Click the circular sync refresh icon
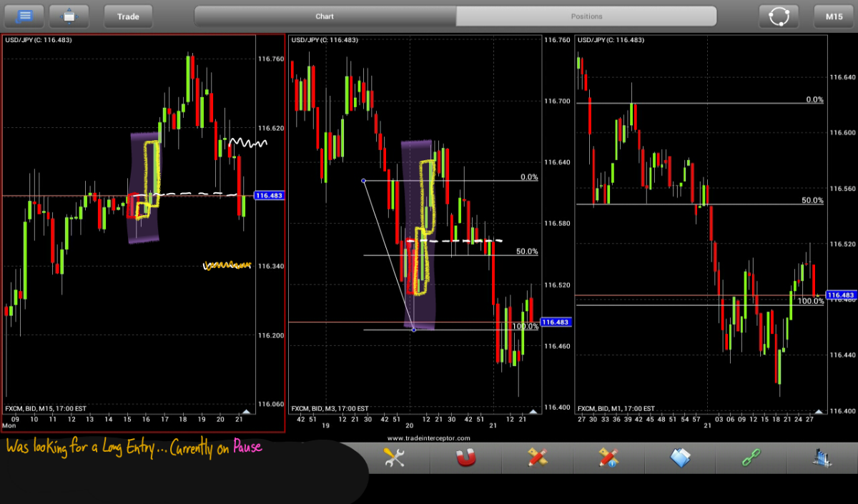858x504 pixels. [779, 16]
